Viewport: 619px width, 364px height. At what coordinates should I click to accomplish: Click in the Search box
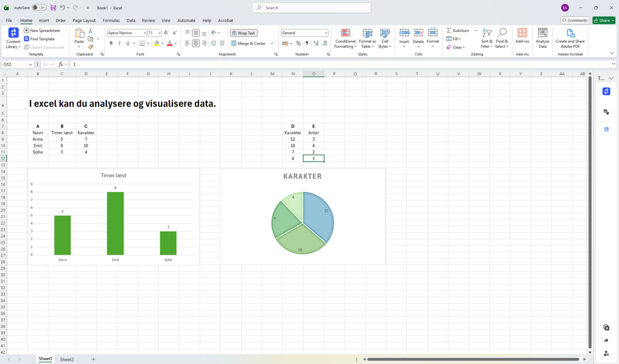[x=312, y=8]
